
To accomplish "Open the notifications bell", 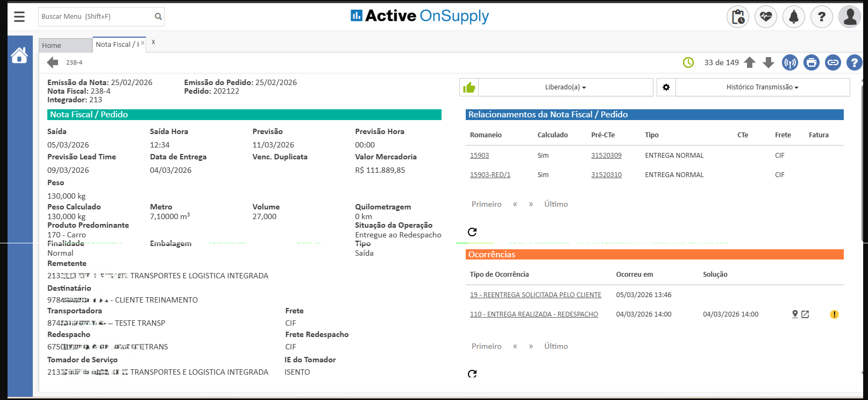I will click(x=793, y=17).
